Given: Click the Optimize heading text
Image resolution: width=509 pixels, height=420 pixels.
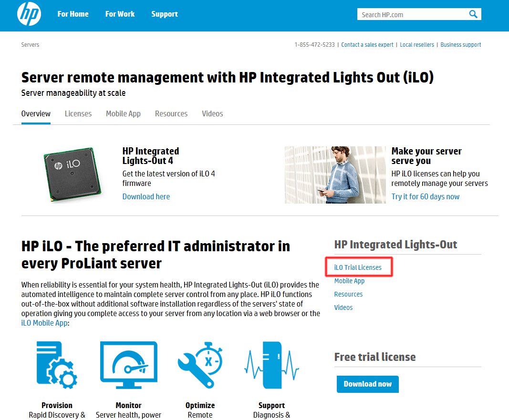Looking at the screenshot, I should click(200, 405).
